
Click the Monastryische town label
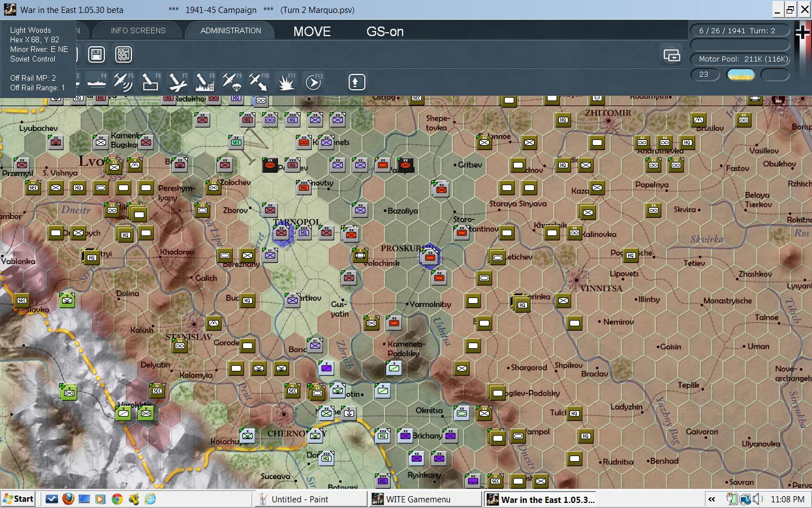(x=727, y=301)
